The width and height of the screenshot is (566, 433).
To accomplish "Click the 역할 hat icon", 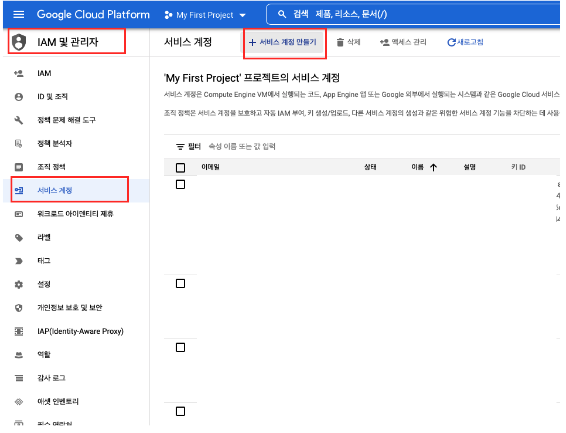I will [19, 355].
